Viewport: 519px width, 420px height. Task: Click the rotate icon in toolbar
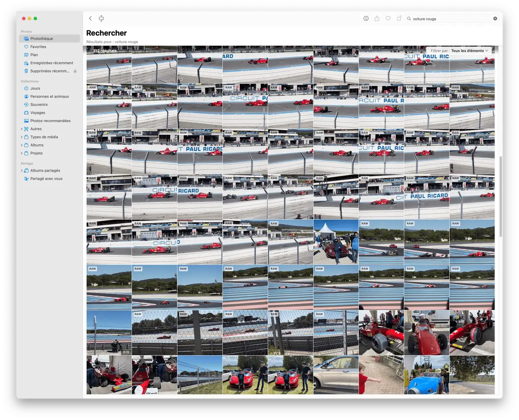[x=399, y=19]
